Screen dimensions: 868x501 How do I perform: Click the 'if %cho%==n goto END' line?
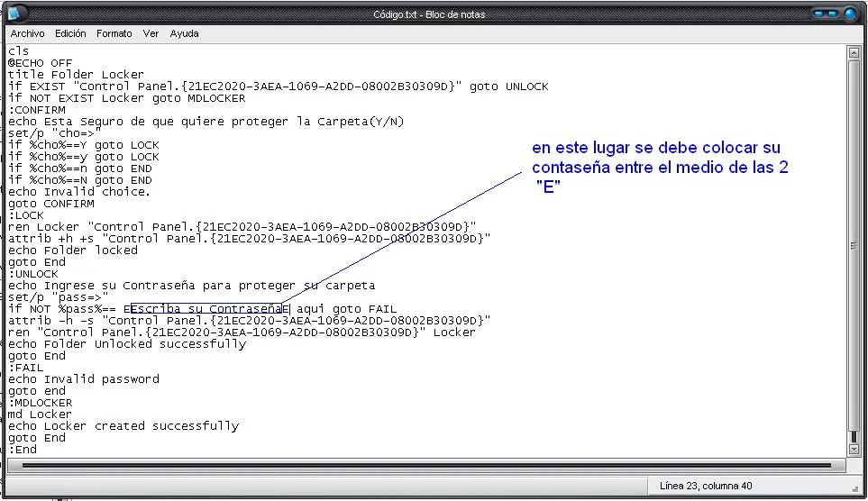point(79,169)
